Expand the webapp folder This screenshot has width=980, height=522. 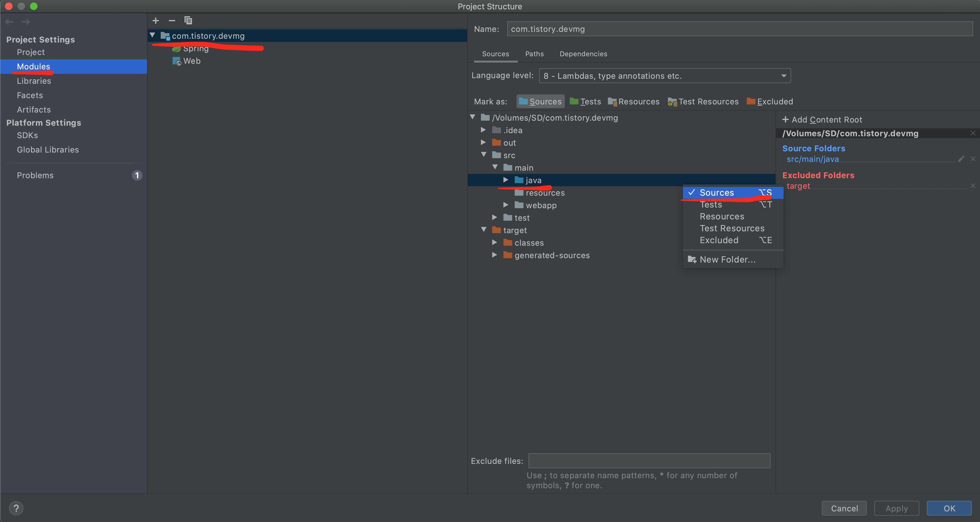point(506,205)
